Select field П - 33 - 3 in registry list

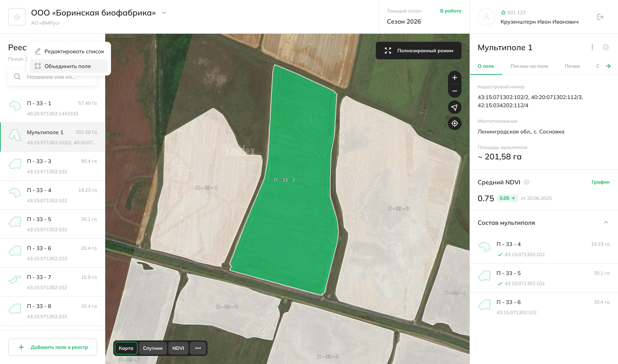click(53, 166)
